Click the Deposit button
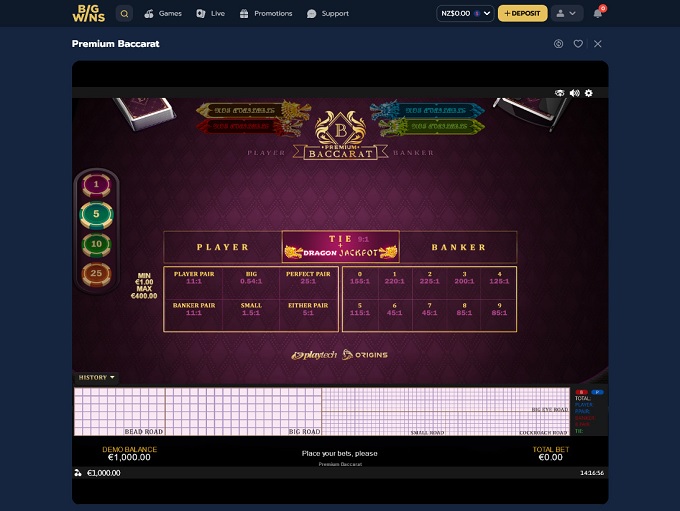Image resolution: width=680 pixels, height=511 pixels. tap(522, 14)
